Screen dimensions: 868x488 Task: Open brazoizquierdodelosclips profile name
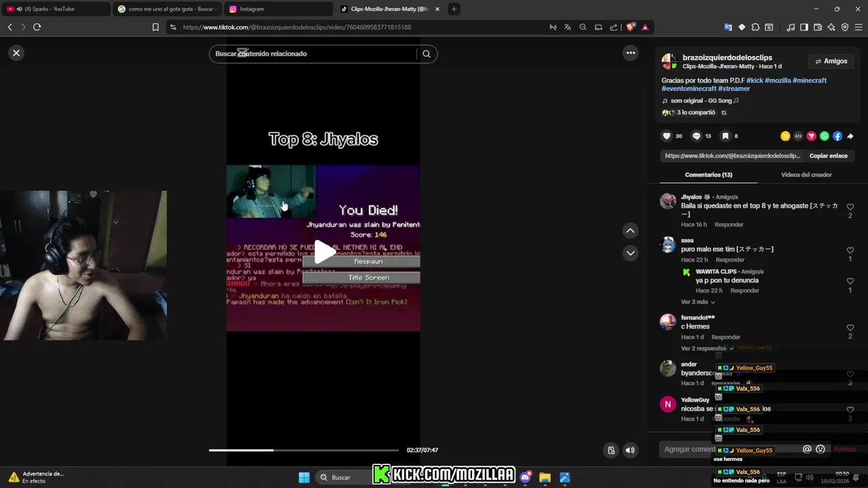(727, 58)
